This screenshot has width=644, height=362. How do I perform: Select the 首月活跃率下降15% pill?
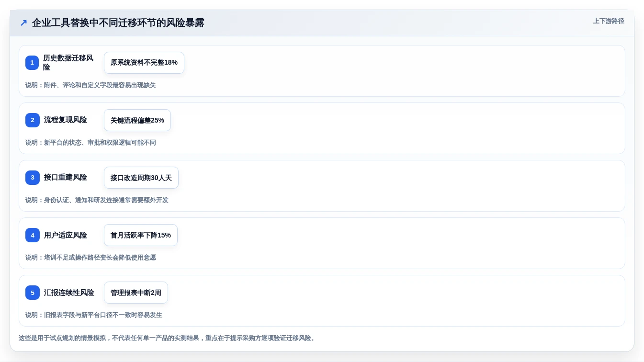coord(141,235)
